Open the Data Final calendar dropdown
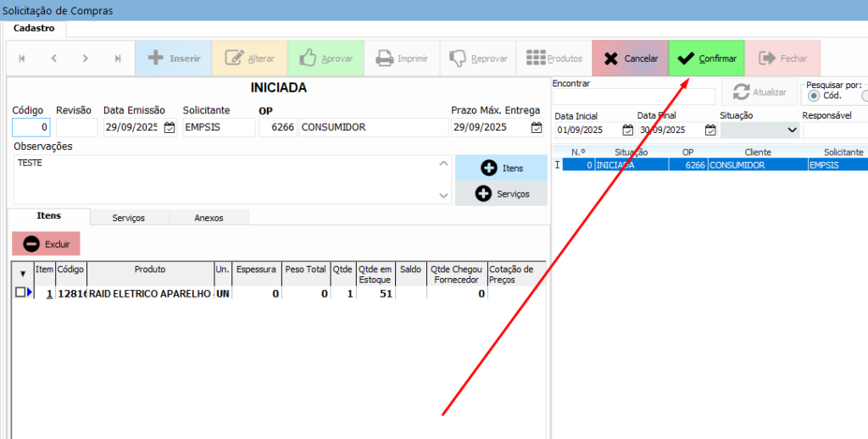The height and width of the screenshot is (439, 868). point(710,131)
